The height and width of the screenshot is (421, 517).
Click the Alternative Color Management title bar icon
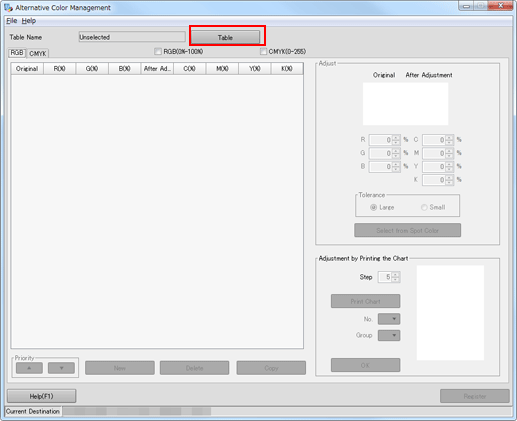click(8, 7)
